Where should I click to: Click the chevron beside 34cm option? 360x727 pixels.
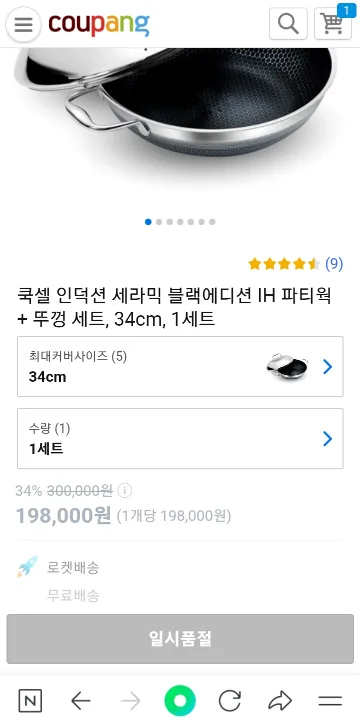(328, 367)
